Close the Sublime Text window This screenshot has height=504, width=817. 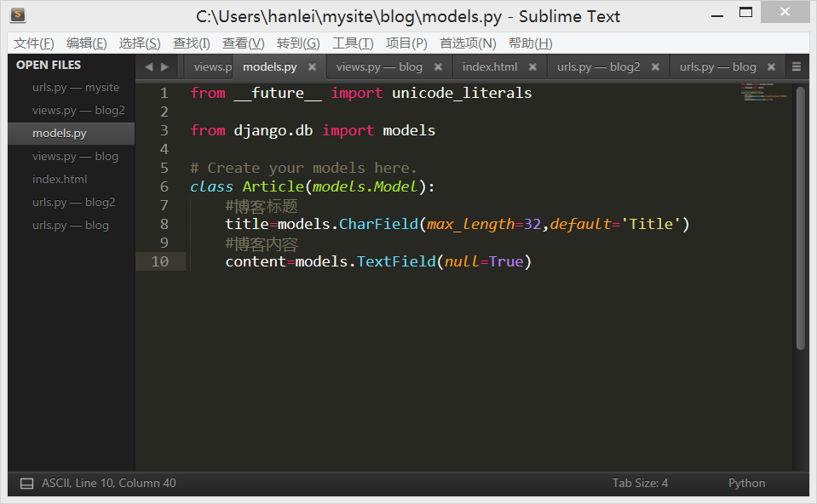pyautogui.click(x=785, y=12)
